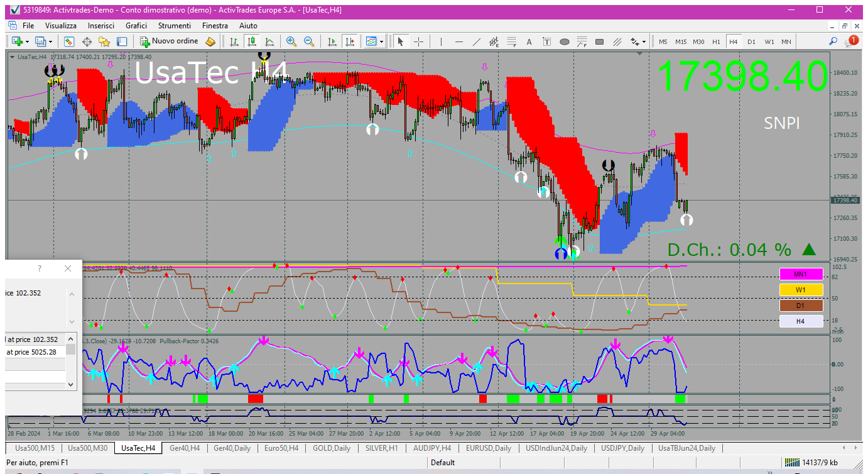Select the arrow cursor tool
This screenshot has width=868, height=474.
tap(400, 41)
